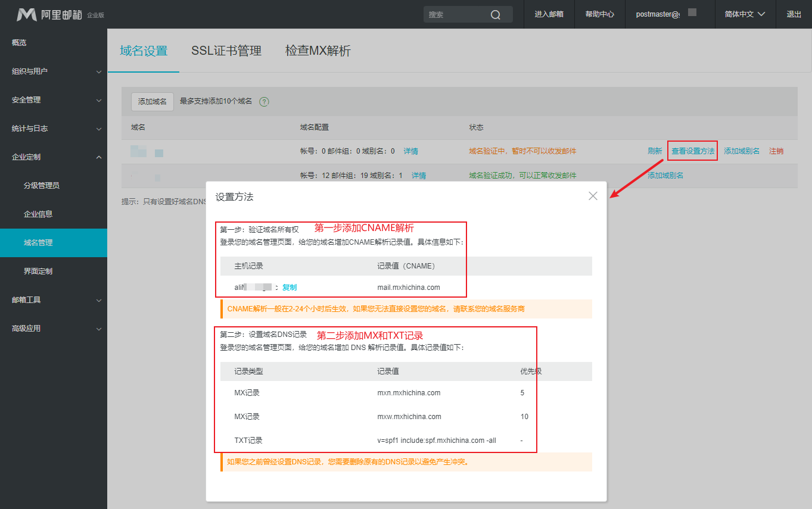The width and height of the screenshot is (812, 509).
Task: Click priority value 5 in the dialog
Action: tap(522, 393)
